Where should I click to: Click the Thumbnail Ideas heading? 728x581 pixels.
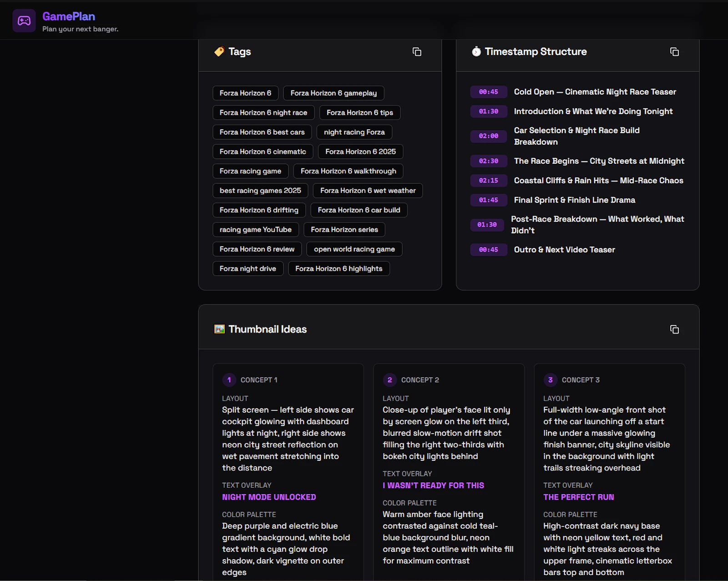(268, 329)
